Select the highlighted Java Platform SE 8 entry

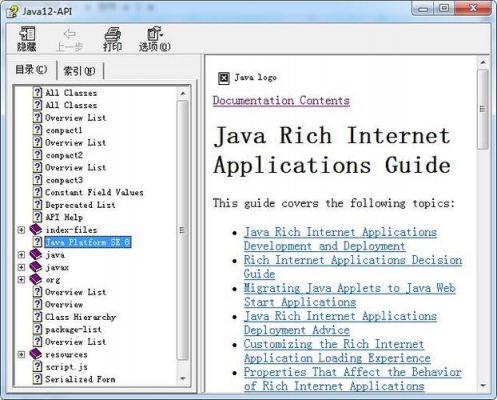coord(88,242)
